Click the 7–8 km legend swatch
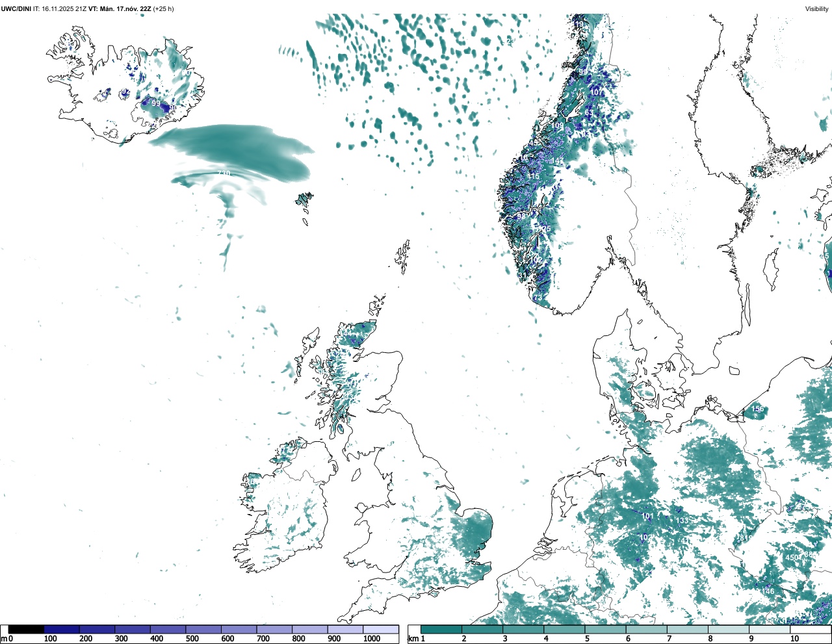 pos(688,630)
